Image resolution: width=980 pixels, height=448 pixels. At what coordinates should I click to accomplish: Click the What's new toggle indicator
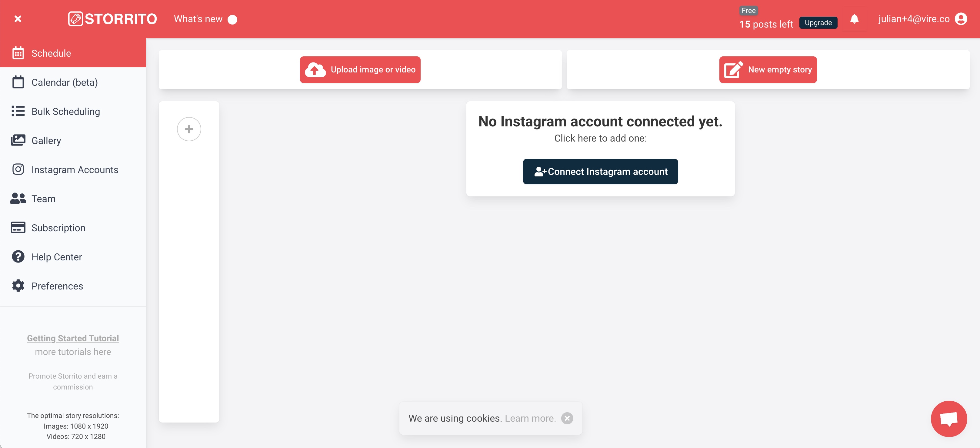pos(233,19)
